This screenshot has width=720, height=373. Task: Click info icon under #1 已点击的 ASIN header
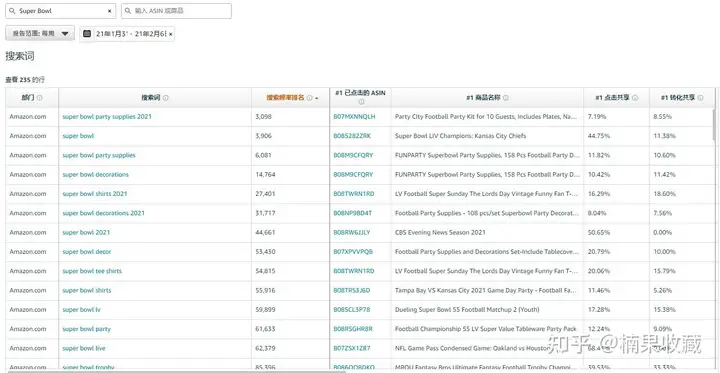pyautogui.click(x=361, y=102)
